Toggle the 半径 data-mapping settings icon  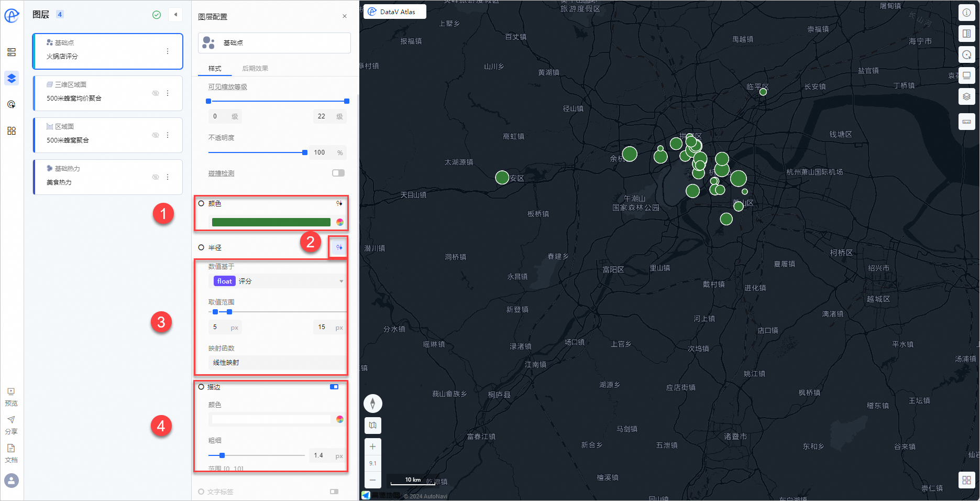coord(339,247)
